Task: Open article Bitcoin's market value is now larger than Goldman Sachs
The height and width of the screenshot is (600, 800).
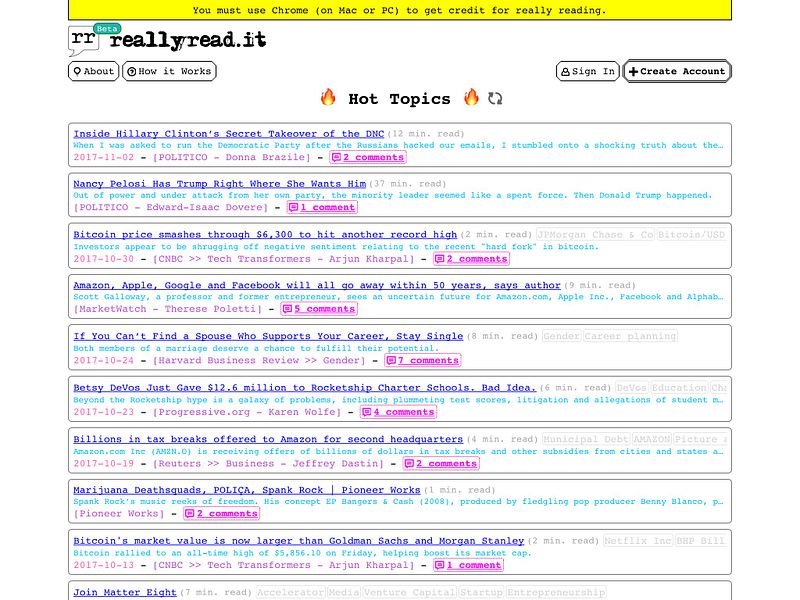Action: (x=298, y=541)
